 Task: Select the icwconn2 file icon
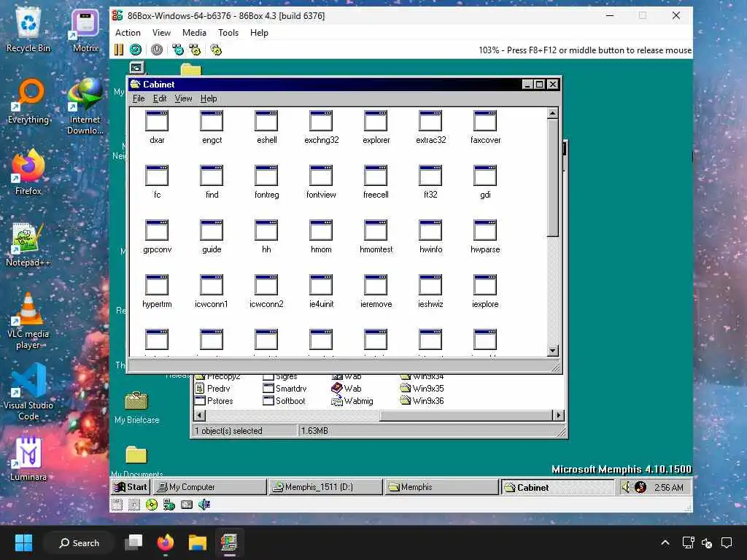(x=266, y=292)
